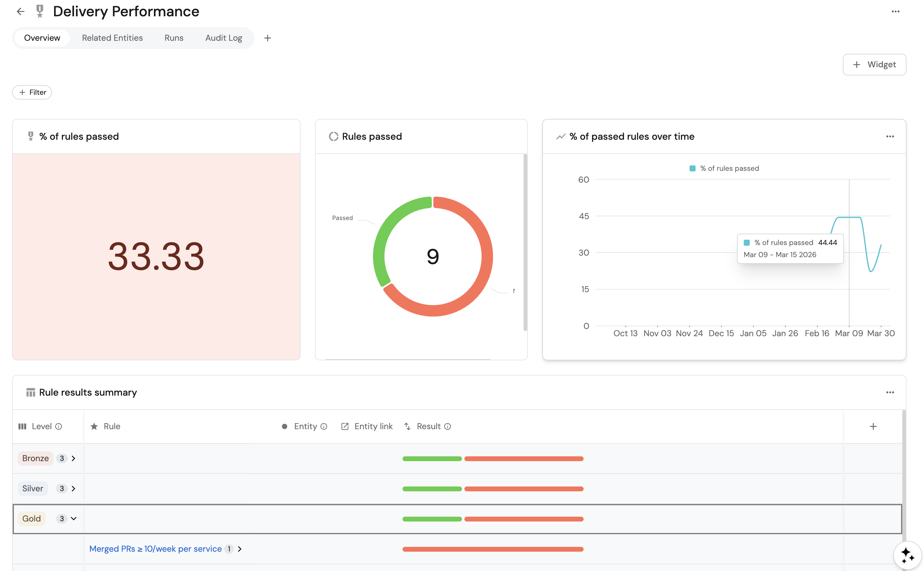This screenshot has width=924, height=571.
Task: Add a new tab with plus icon
Action: coord(267,38)
